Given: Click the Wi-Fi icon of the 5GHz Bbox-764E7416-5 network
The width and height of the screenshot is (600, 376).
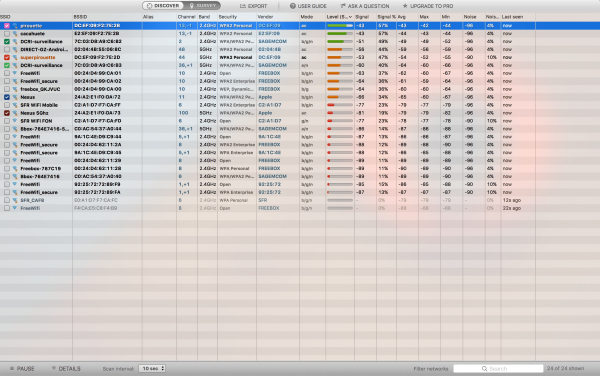Looking at the screenshot, I should 15,129.
